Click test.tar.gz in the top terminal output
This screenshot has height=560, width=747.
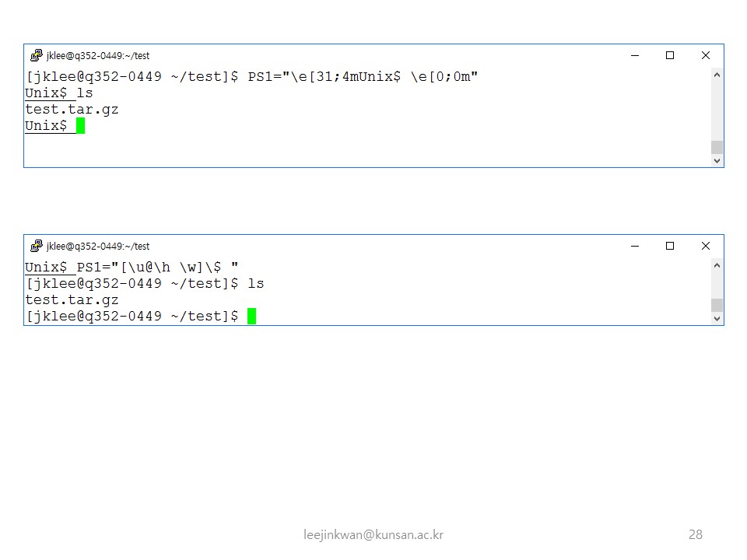pyautogui.click(x=72, y=110)
